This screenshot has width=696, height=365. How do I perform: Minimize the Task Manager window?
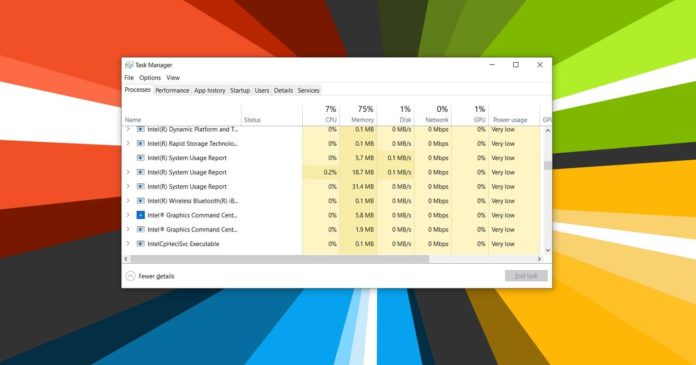[x=492, y=65]
